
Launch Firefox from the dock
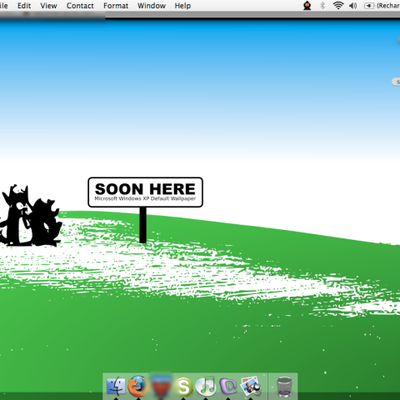138,386
